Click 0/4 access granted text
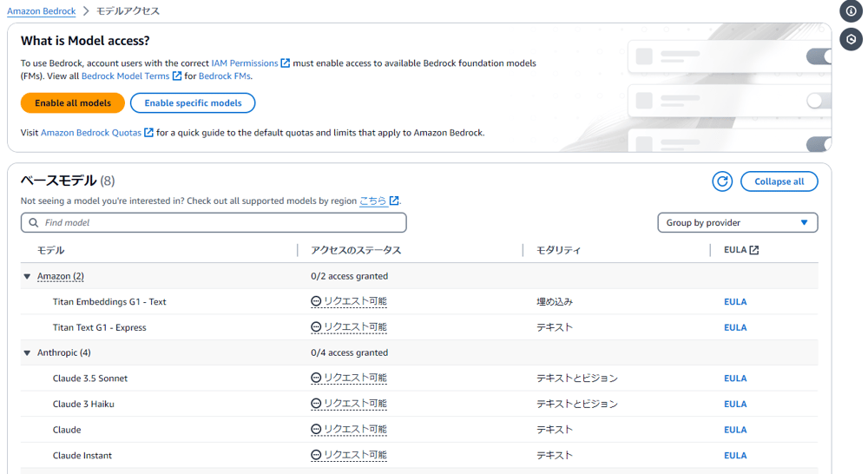The height and width of the screenshot is (474, 868). click(349, 352)
